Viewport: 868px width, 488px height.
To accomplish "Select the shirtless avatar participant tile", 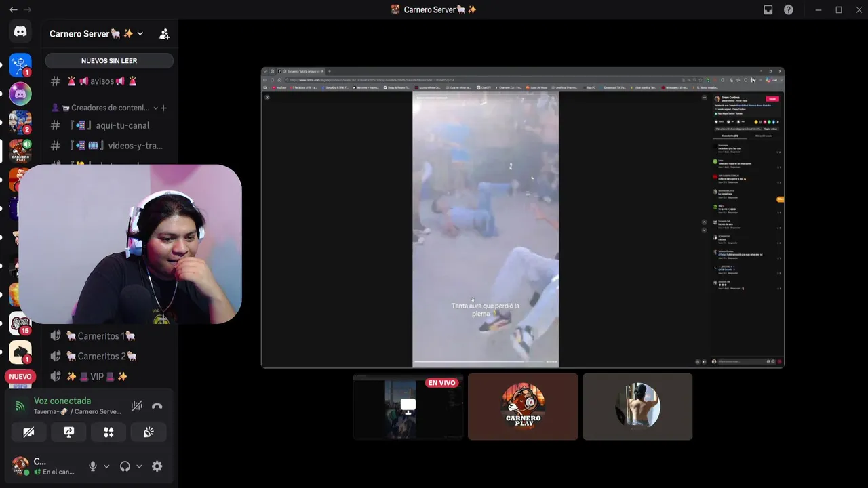I will point(637,407).
